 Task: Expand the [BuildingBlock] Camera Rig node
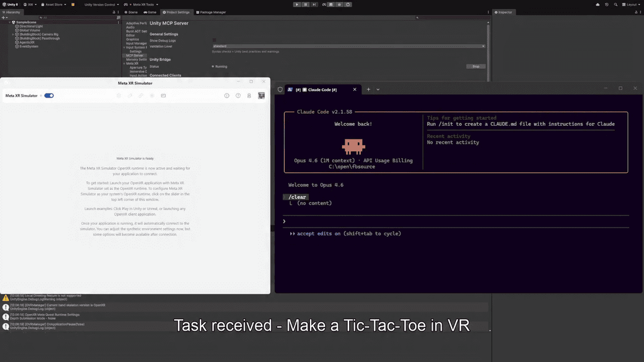pos(13,35)
